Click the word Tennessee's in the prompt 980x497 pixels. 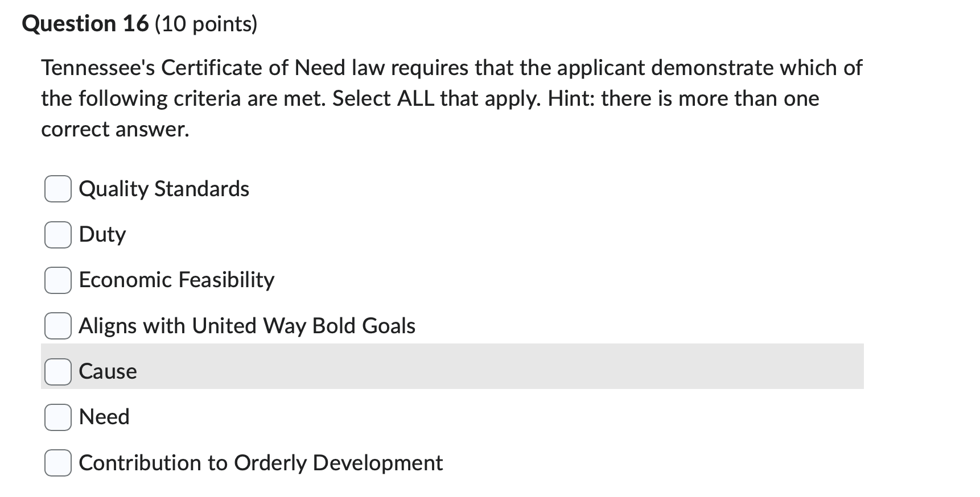(x=98, y=68)
